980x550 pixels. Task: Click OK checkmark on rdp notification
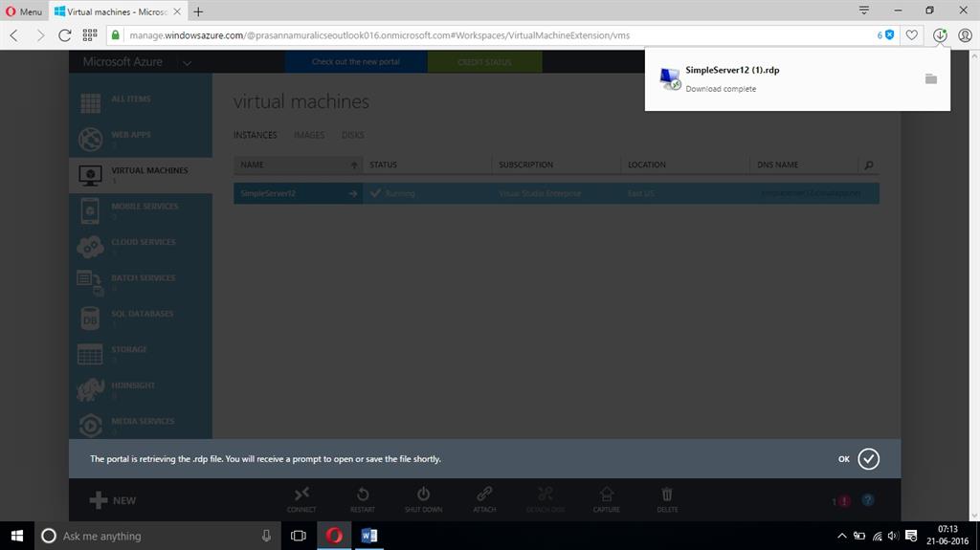click(868, 459)
